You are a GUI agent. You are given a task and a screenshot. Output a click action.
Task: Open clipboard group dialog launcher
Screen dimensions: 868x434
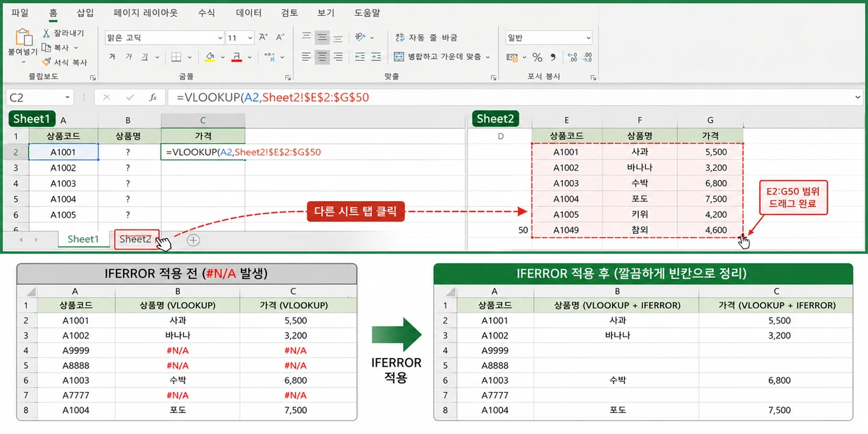[x=93, y=77]
